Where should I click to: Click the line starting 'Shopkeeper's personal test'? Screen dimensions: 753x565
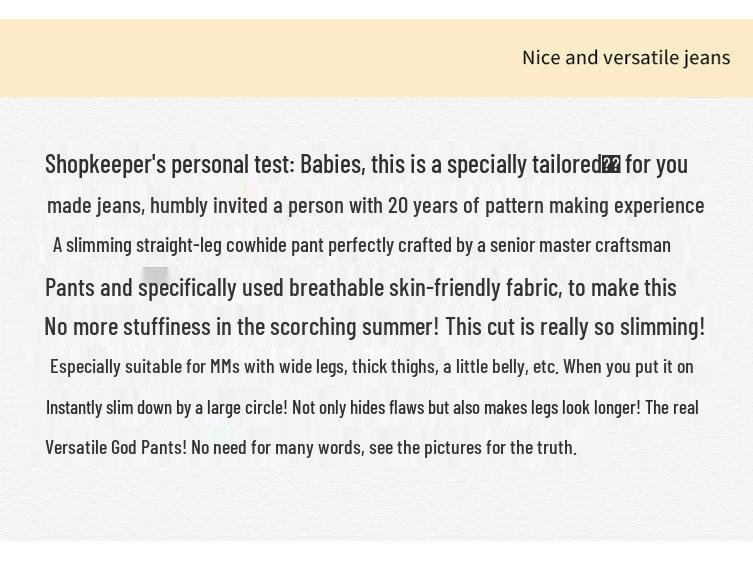366,164
